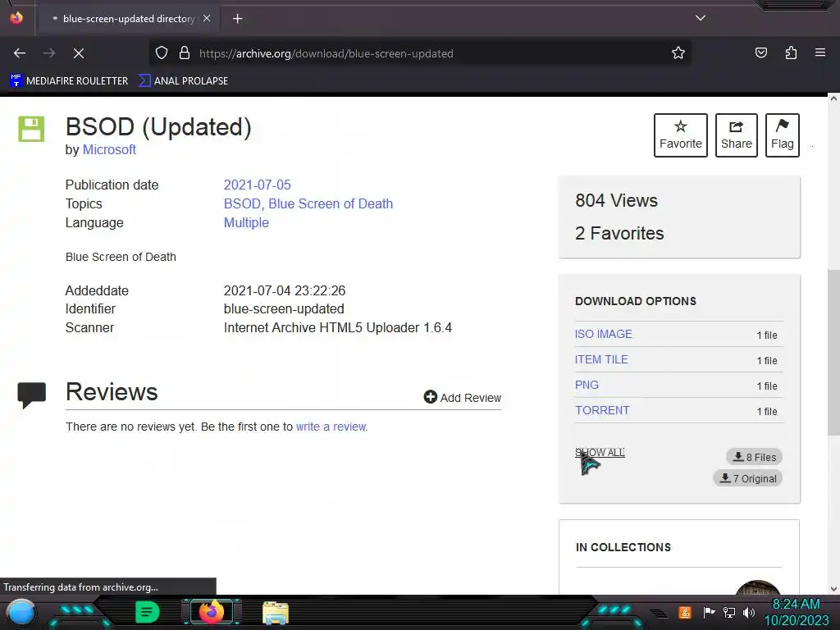Select the Addeddate value 2021-07-04 23:22:26
840x630 pixels.
285,290
